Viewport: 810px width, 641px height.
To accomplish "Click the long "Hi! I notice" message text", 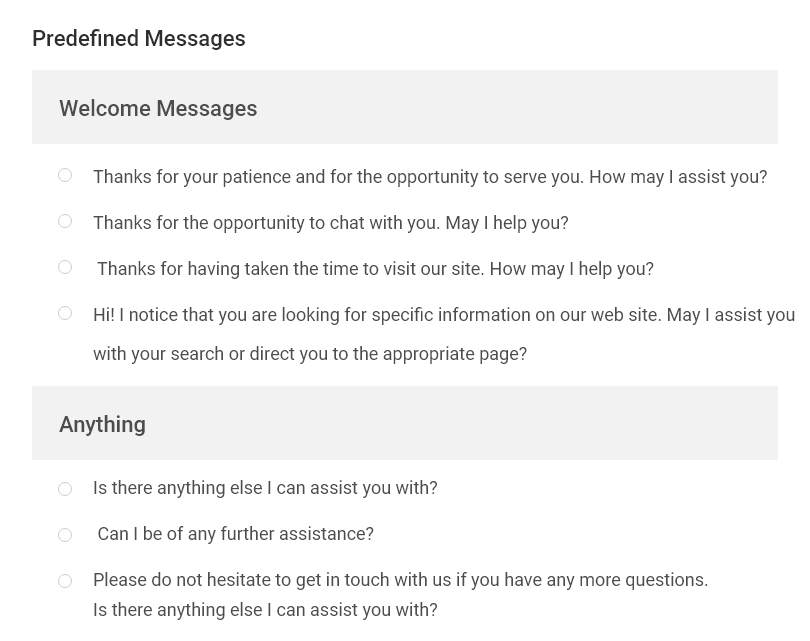I will point(444,334).
